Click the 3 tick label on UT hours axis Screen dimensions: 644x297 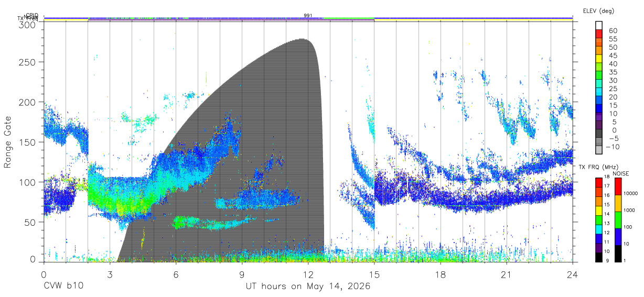(x=110, y=274)
